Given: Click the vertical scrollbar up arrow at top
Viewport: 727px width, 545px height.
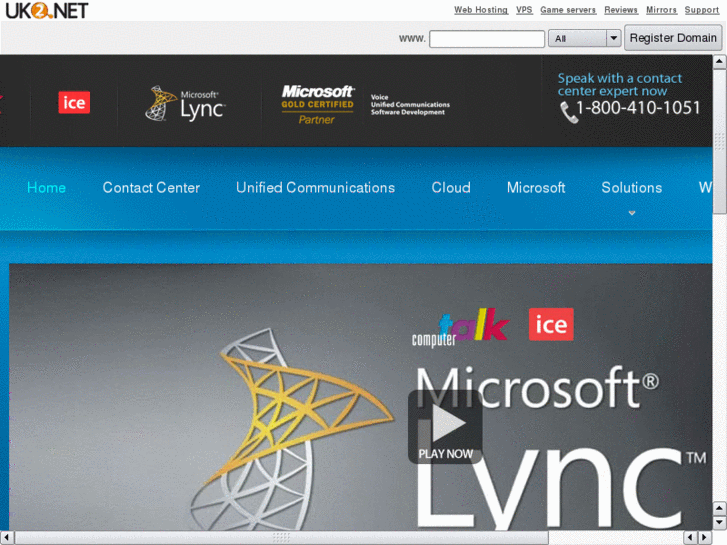Looking at the screenshot, I should pyautogui.click(x=720, y=61).
